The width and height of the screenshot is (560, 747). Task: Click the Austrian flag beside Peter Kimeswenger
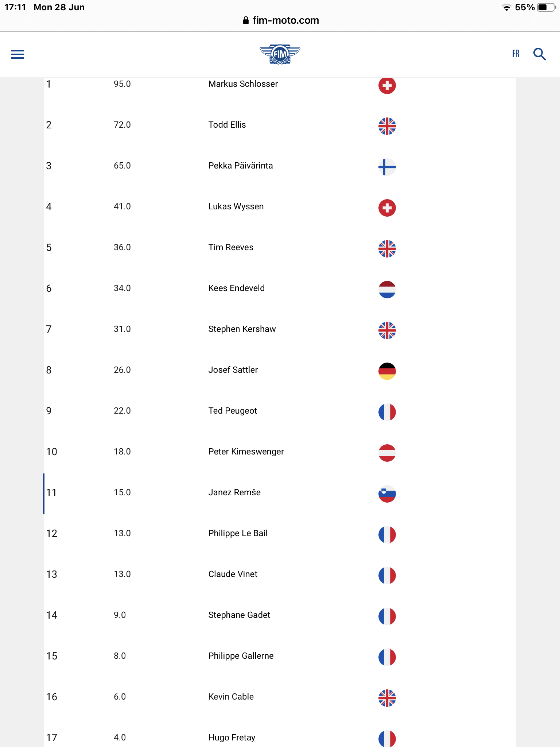coord(387,453)
